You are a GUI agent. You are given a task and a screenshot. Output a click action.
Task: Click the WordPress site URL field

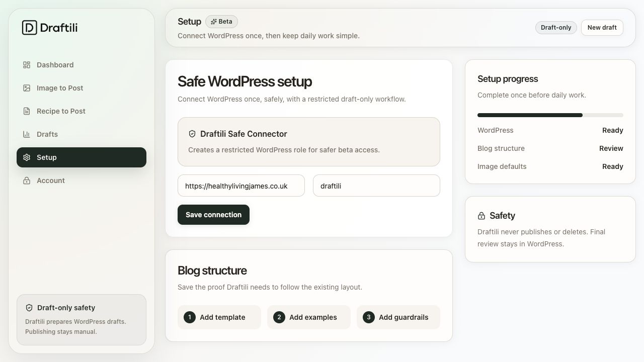pyautogui.click(x=241, y=186)
